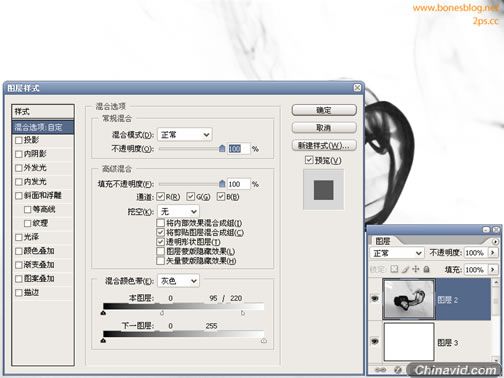Enable the 内阴影 checkbox

coord(19,154)
